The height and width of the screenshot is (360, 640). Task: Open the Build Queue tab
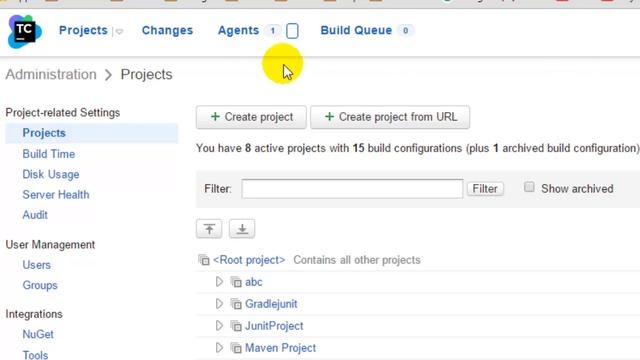pyautogui.click(x=356, y=30)
